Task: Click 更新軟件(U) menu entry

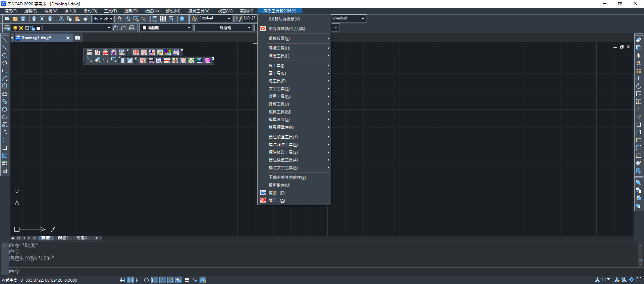Action: (279, 185)
